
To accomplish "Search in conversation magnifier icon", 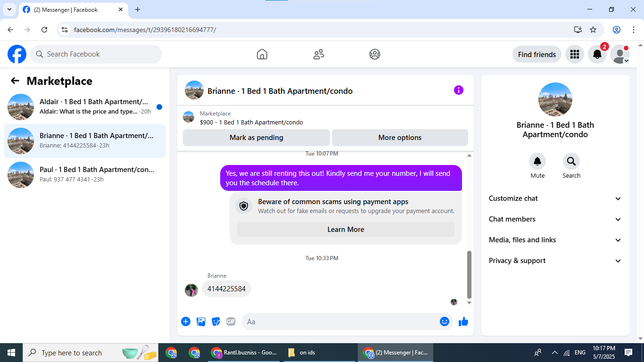I will tap(571, 162).
